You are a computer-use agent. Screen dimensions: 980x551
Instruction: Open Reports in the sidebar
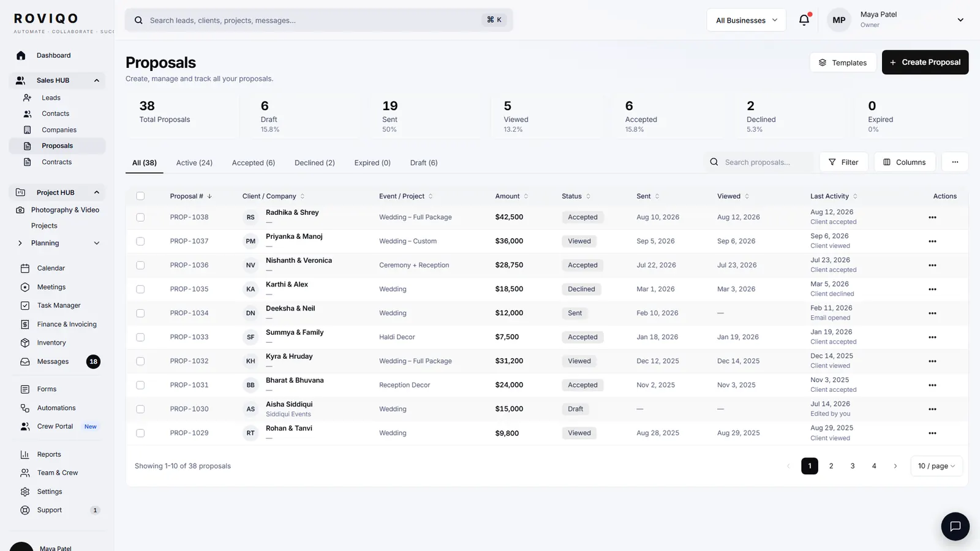(49, 454)
